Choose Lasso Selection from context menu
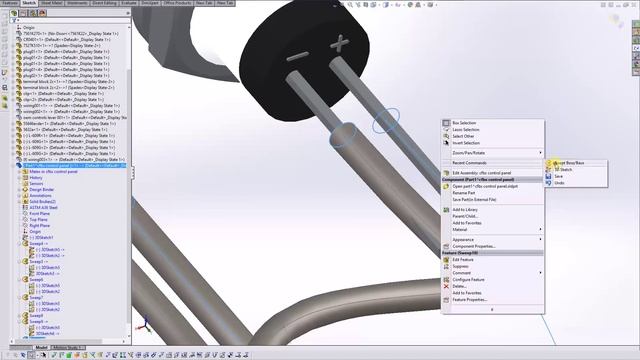The width and height of the screenshot is (640, 360). click(x=466, y=129)
